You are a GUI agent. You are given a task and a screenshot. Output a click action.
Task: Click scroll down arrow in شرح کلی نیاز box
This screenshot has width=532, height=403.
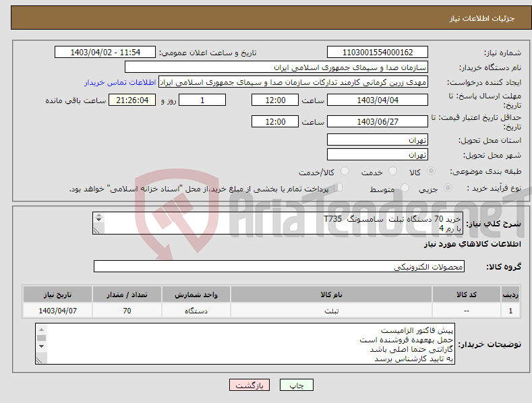[98, 220]
